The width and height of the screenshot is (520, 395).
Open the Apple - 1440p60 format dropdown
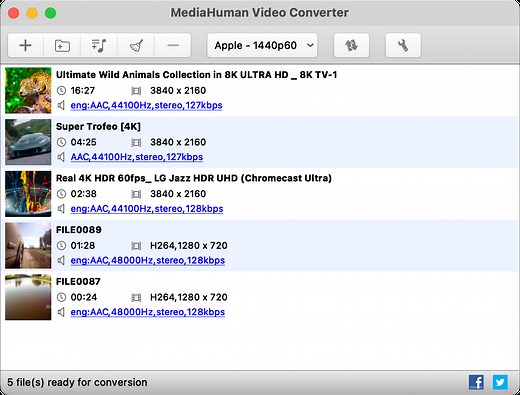click(262, 45)
